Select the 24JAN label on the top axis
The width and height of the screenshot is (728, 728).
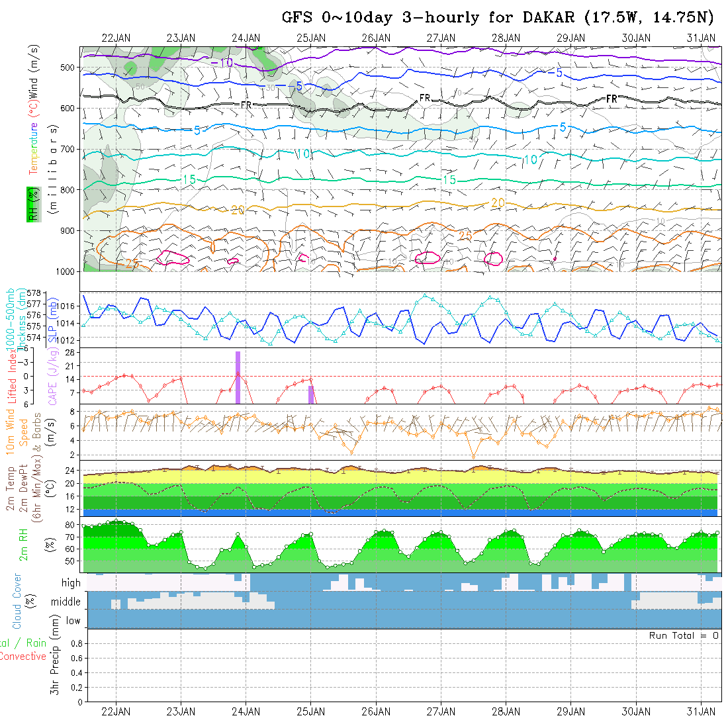(246, 38)
